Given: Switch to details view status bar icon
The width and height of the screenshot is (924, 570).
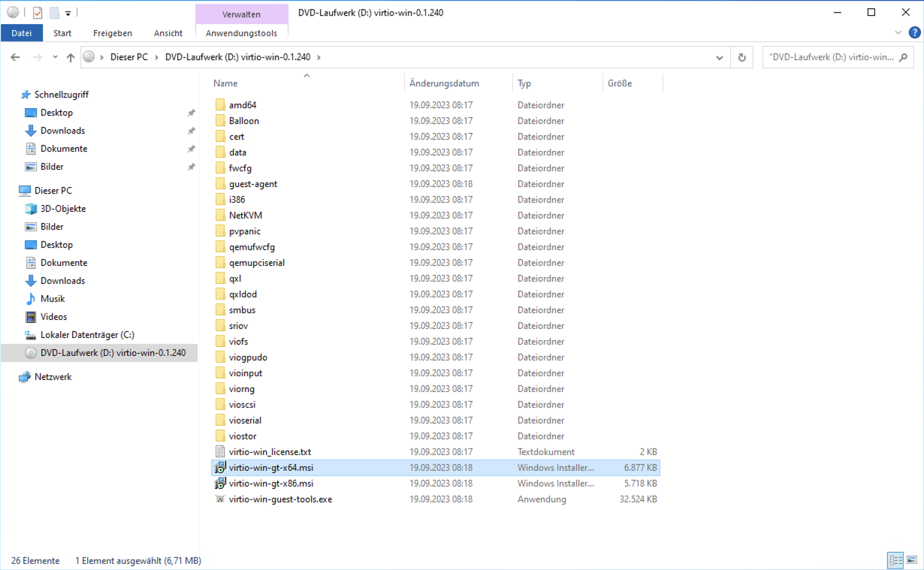Looking at the screenshot, I should (x=895, y=560).
